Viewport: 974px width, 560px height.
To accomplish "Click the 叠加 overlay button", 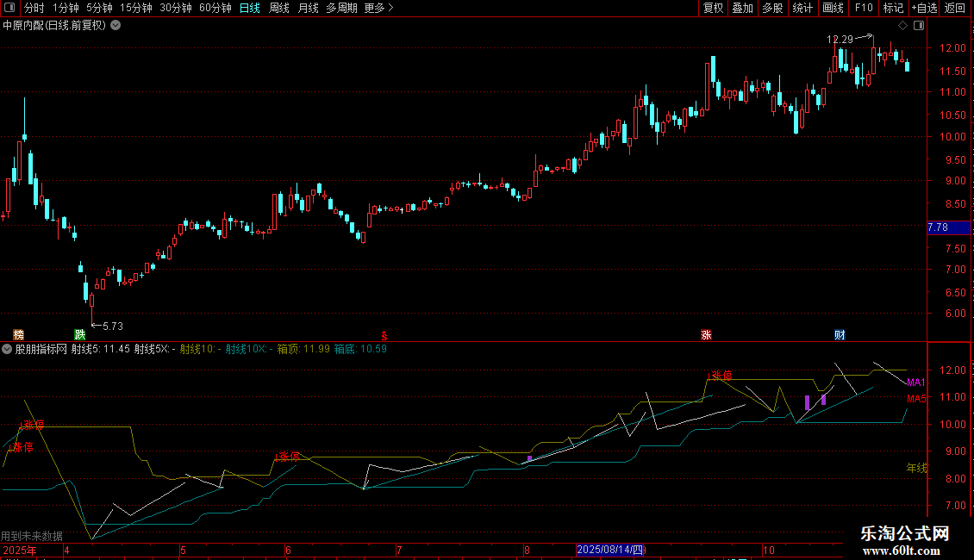I will pyautogui.click(x=742, y=8).
